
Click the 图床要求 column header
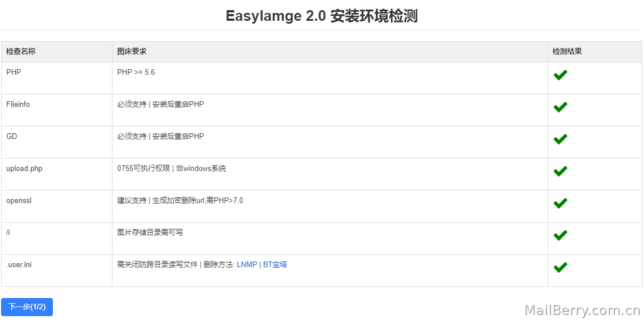click(330, 52)
